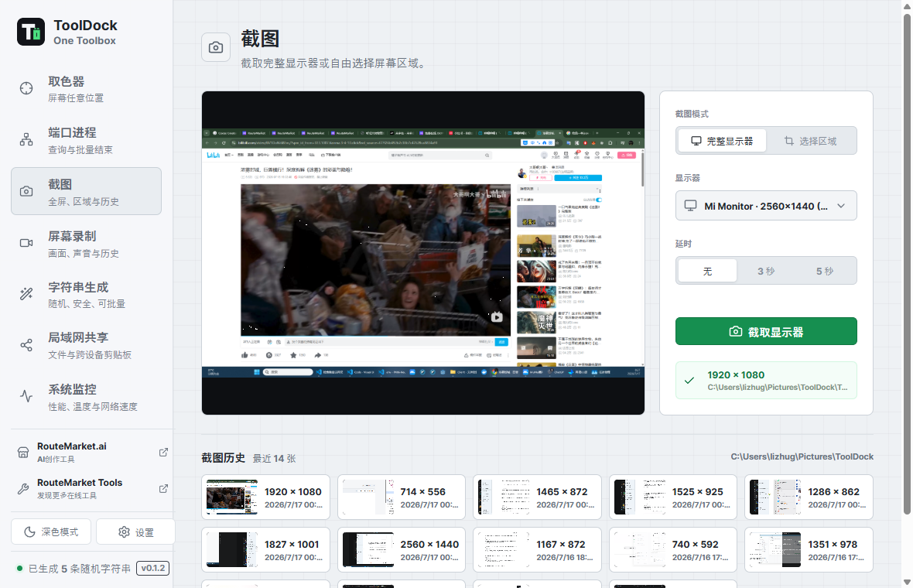Click the camera icon beside the 截图 heading
913x588 pixels.
216,47
